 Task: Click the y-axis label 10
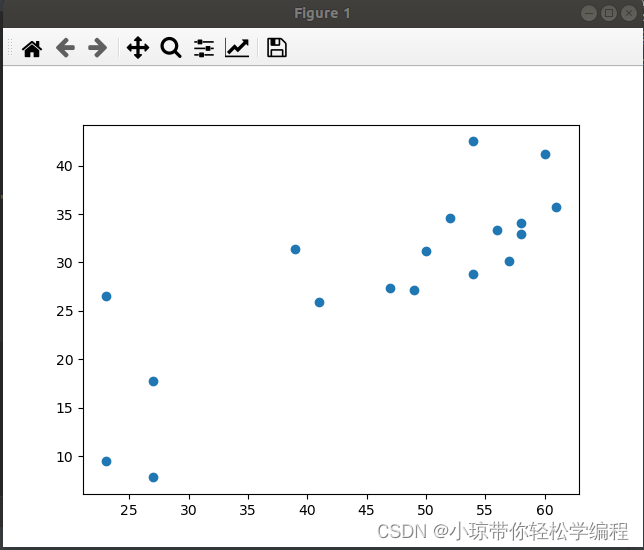64,457
